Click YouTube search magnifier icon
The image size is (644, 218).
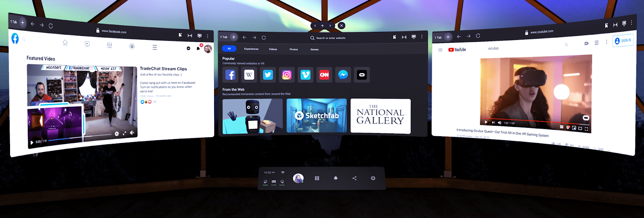point(567,44)
